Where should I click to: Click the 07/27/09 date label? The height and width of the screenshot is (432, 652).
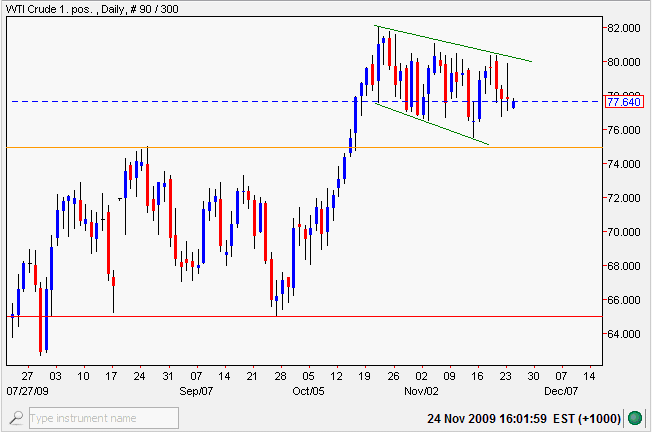point(27,391)
